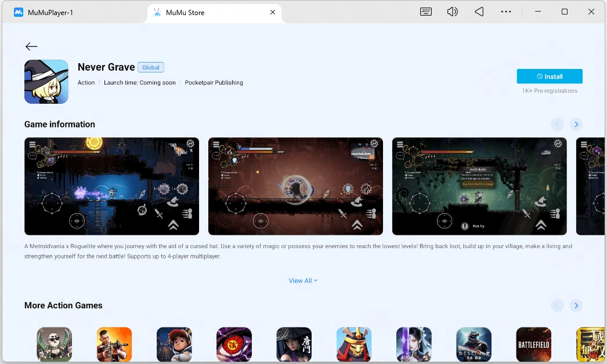The image size is (607, 364).
Task: Open the purple red-eye game icon
Action: tap(234, 344)
